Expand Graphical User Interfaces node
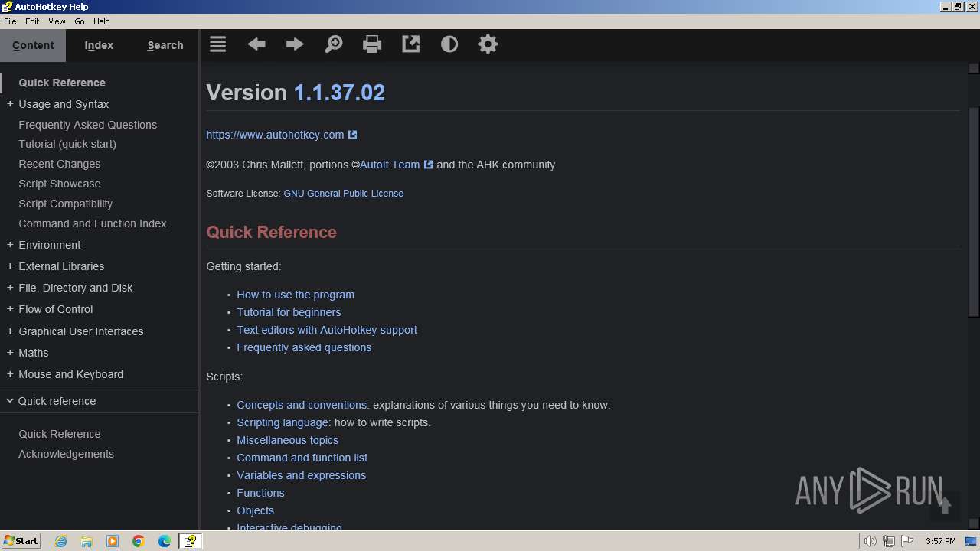 point(10,331)
